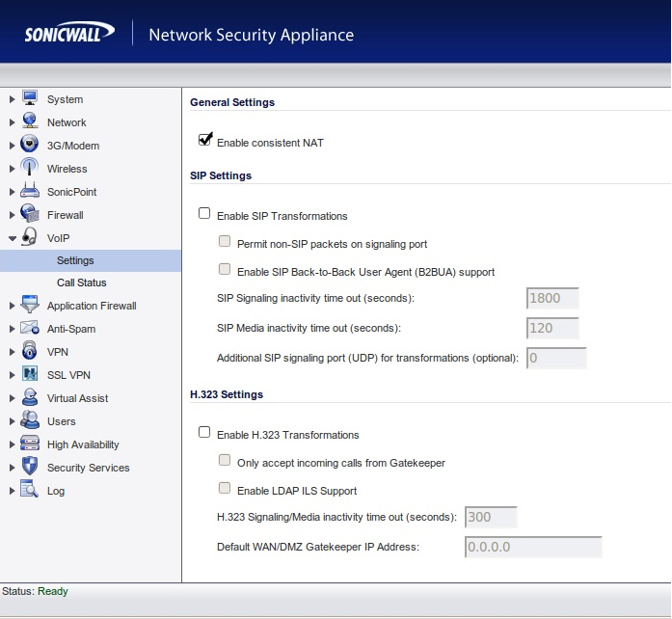Expand the High Availability tree arrow
This screenshot has width=672, height=619.
12,444
